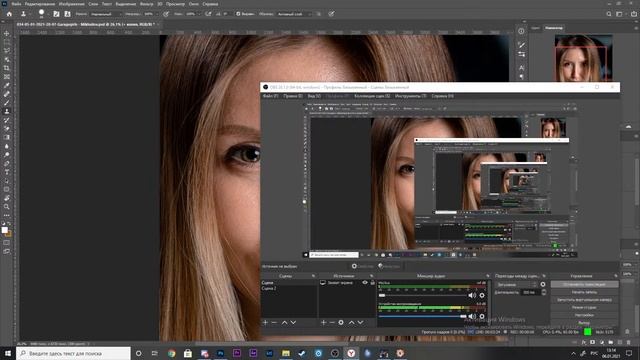The width and height of the screenshot is (640, 360).
Task: Open source properties gear in OBS Sources
Action: (x=341, y=322)
